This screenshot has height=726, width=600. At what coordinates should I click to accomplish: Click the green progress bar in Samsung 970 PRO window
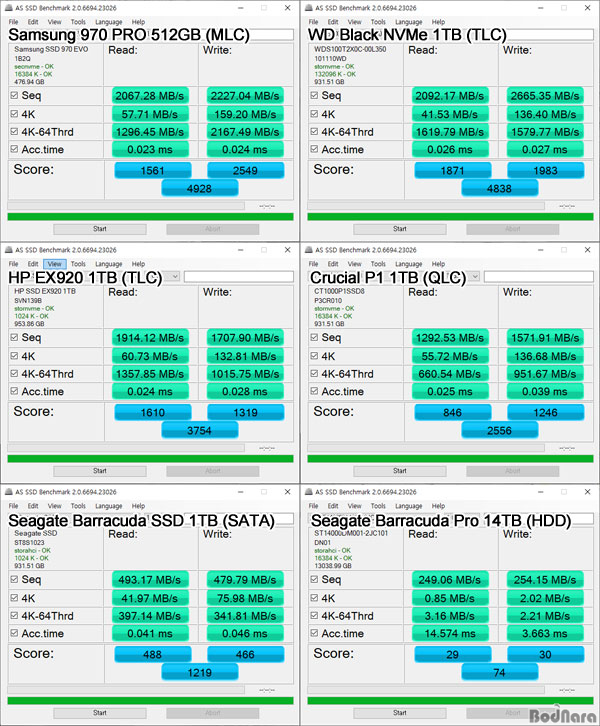150,217
